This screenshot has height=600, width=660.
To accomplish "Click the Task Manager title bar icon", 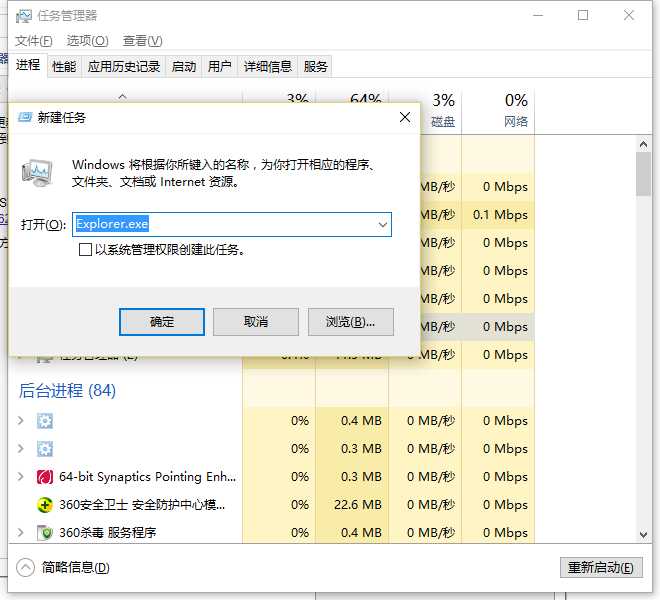I will 24,16.
